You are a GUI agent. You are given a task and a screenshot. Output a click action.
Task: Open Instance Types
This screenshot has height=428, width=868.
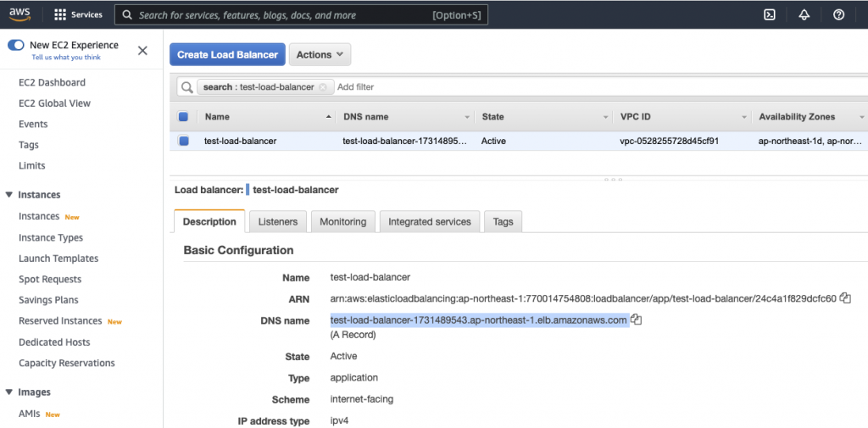(51, 237)
